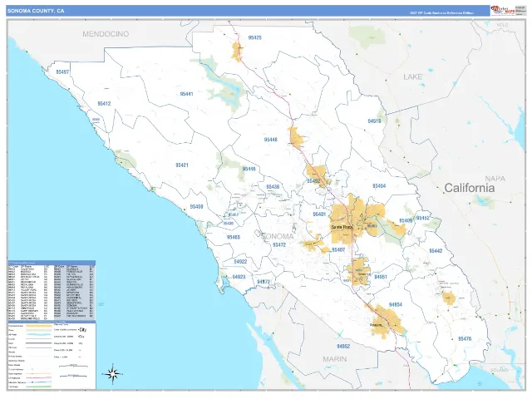Click the "LAKE" county label
532x399 pixels.
[x=413, y=77]
